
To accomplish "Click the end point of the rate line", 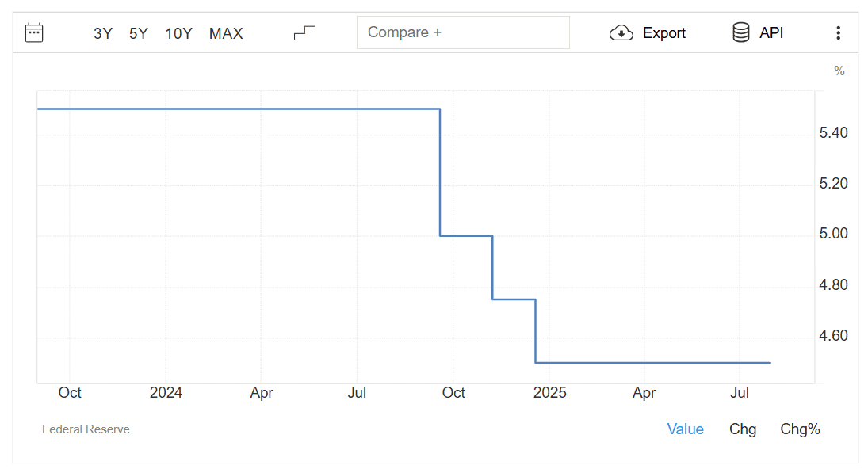I will pos(770,363).
